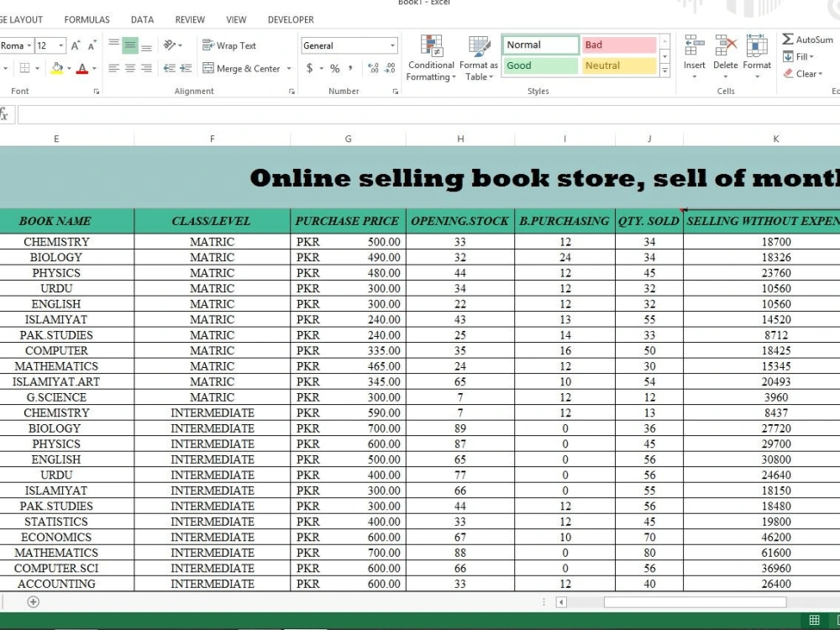
Task: Increase the cell indent
Action: tap(186, 69)
